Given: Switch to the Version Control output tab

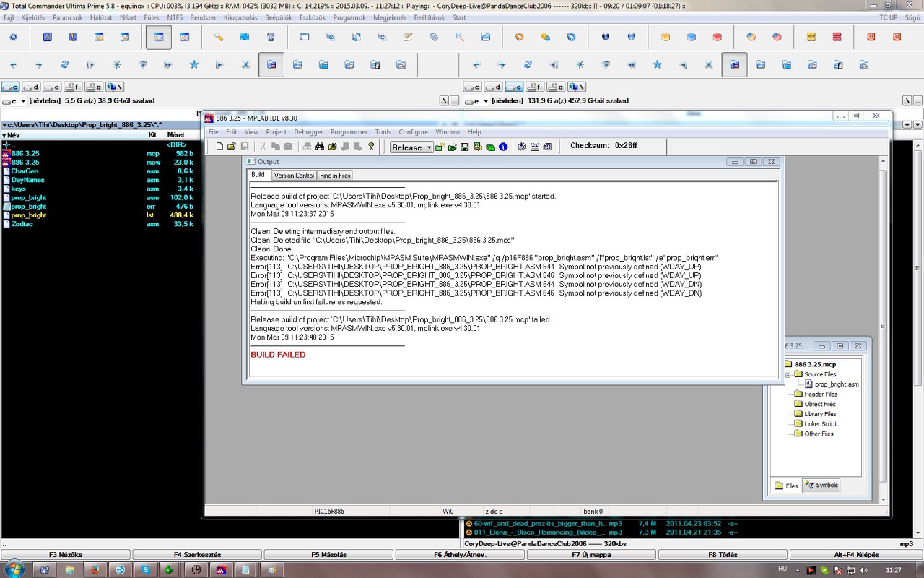Looking at the screenshot, I should [294, 176].
